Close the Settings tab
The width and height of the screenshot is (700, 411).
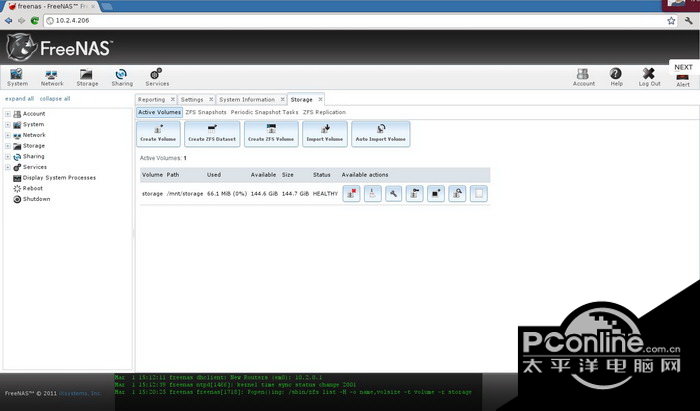tap(211, 100)
